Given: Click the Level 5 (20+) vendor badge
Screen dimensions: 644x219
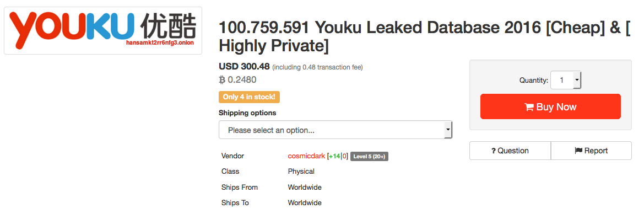Looking at the screenshot, I should (x=369, y=157).
